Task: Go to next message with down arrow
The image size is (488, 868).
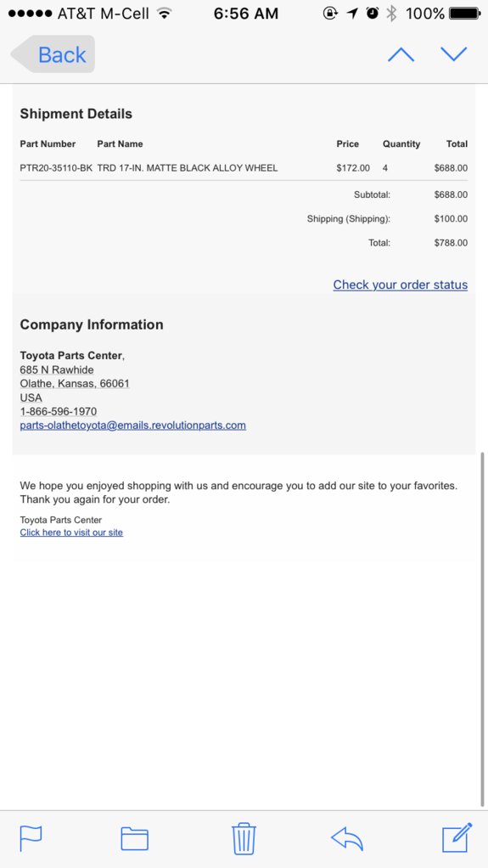Action: click(454, 54)
